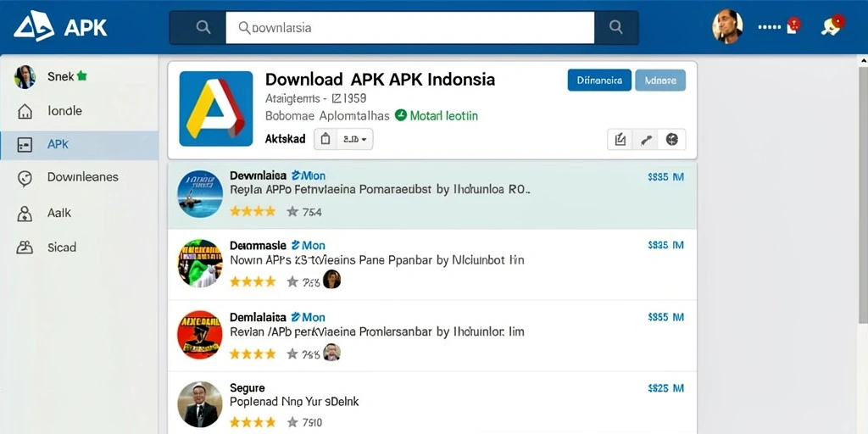This screenshot has height=434, width=868.
Task: Click the price at right of Deınmasle row
Action: pyautogui.click(x=665, y=245)
